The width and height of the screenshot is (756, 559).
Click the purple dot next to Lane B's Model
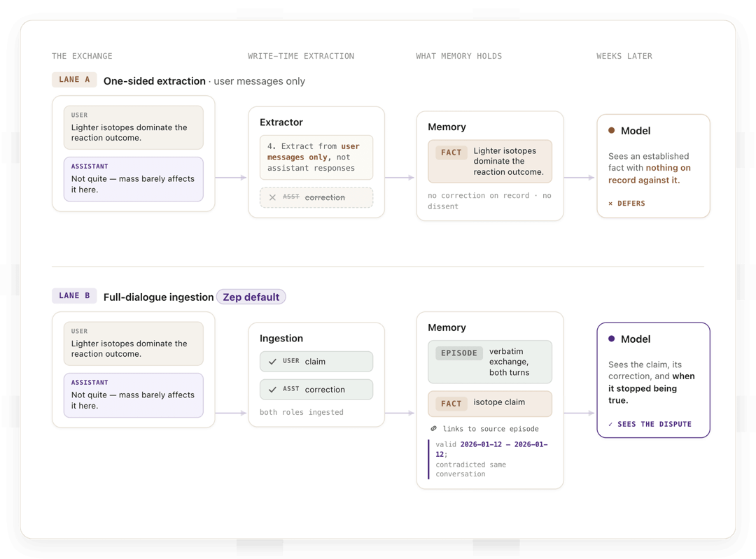[x=611, y=339]
